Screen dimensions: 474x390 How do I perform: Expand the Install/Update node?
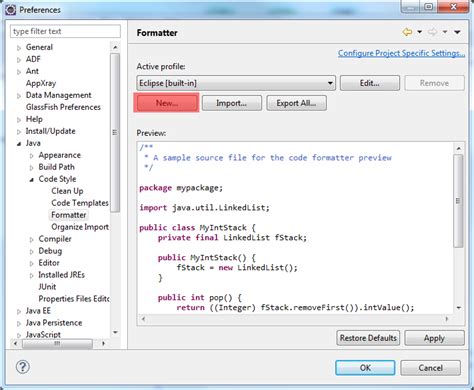(x=19, y=132)
